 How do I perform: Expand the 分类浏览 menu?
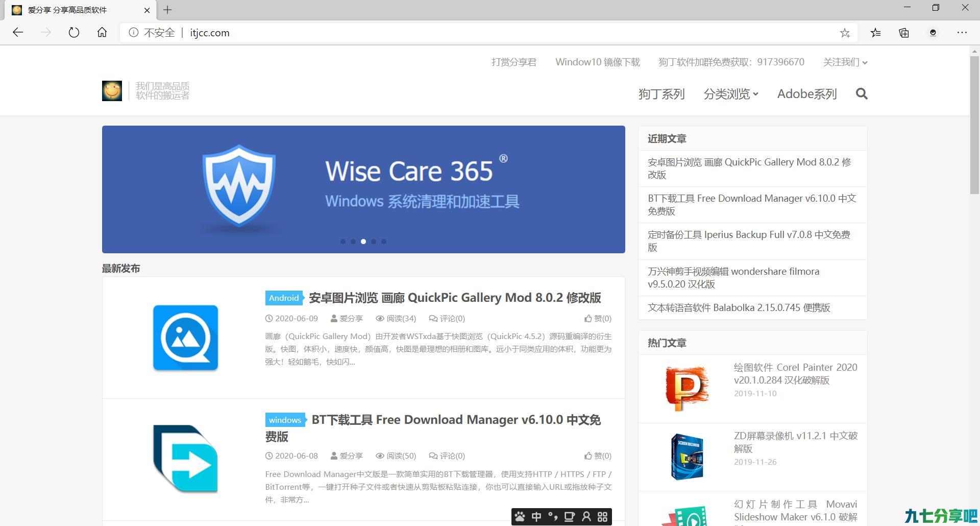pos(731,94)
